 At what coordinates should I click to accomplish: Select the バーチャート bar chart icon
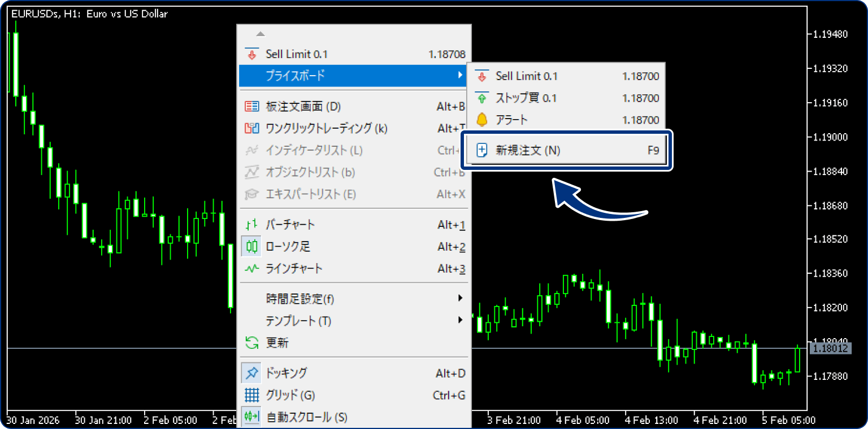(252, 224)
